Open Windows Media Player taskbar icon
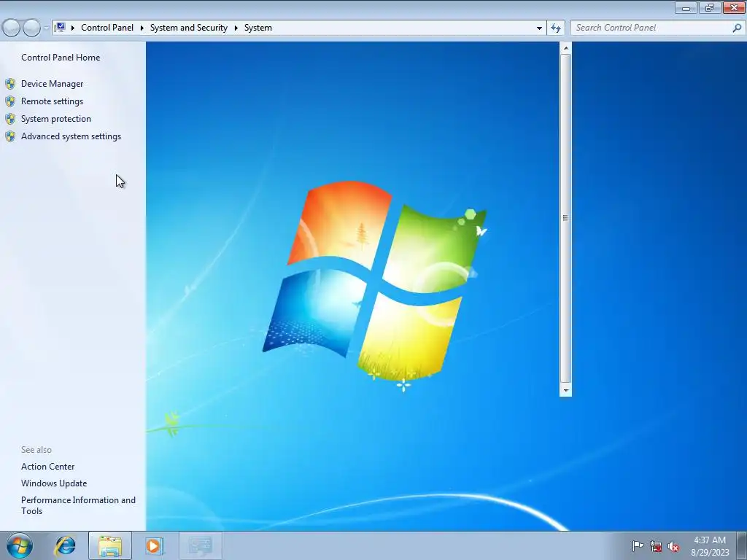Viewport: 747px width, 560px height. coord(155,545)
